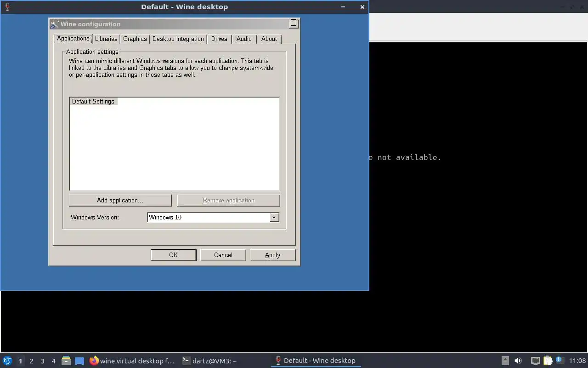This screenshot has height=368, width=588.
Task: Open the About tab
Action: click(x=269, y=39)
